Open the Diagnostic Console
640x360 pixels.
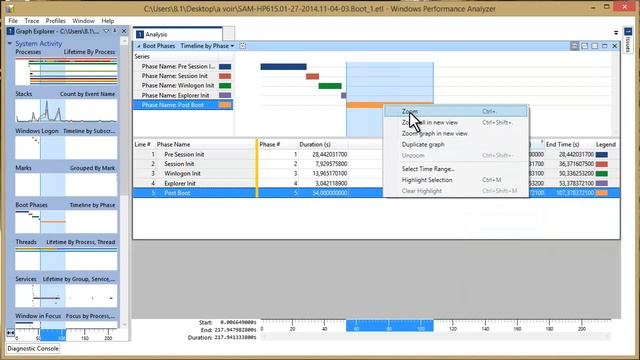coord(33,349)
